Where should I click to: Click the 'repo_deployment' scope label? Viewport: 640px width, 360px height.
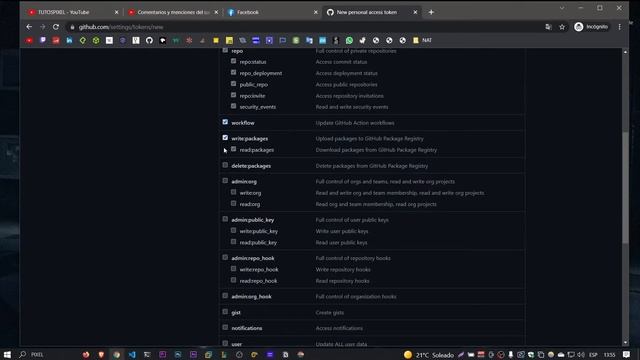pos(261,73)
